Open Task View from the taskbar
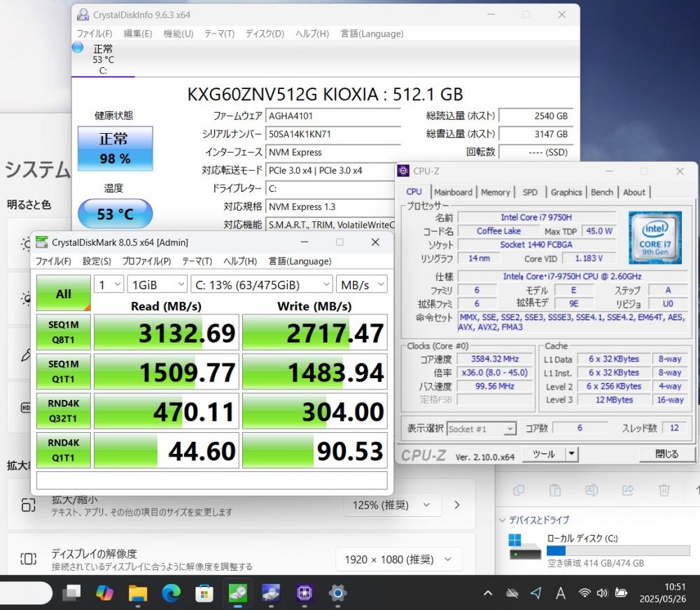700x610 pixels. [71, 592]
